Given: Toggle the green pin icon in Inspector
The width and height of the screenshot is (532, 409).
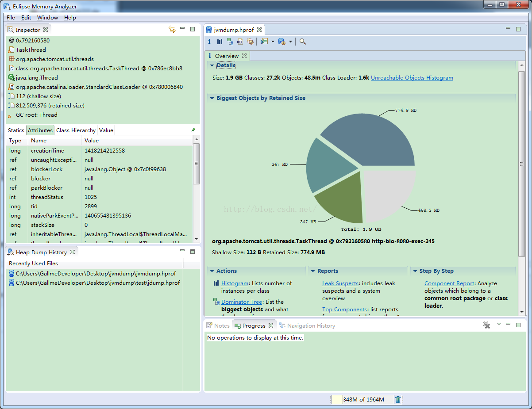Looking at the screenshot, I should pyautogui.click(x=193, y=130).
